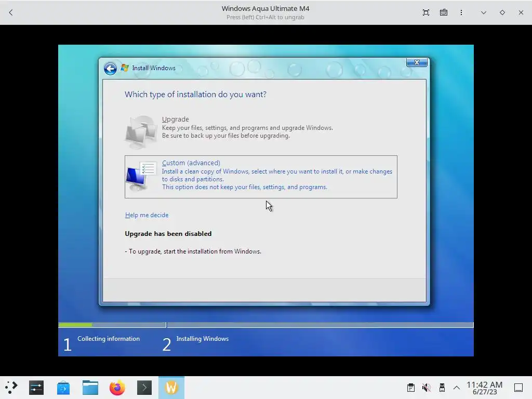Maximize window using the diamond button
Screen dimensions: 532x399
pyautogui.click(x=502, y=12)
